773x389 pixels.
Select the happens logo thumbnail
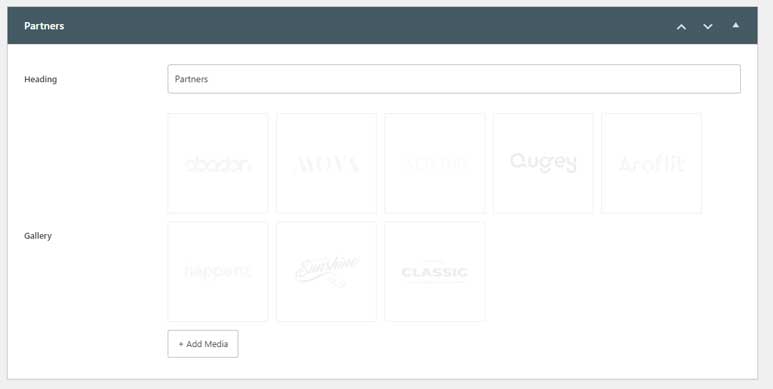pos(218,272)
